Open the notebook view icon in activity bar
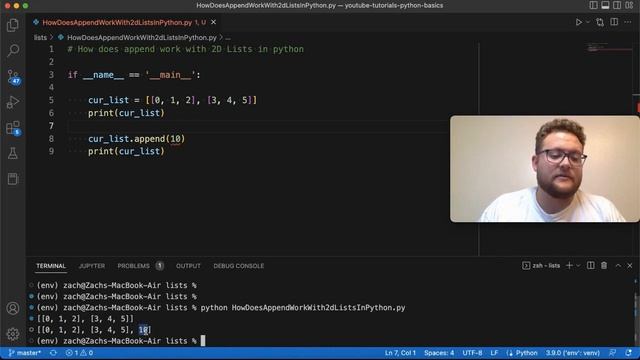Image resolution: width=640 pixels, height=360 pixels. pyautogui.click(x=13, y=179)
